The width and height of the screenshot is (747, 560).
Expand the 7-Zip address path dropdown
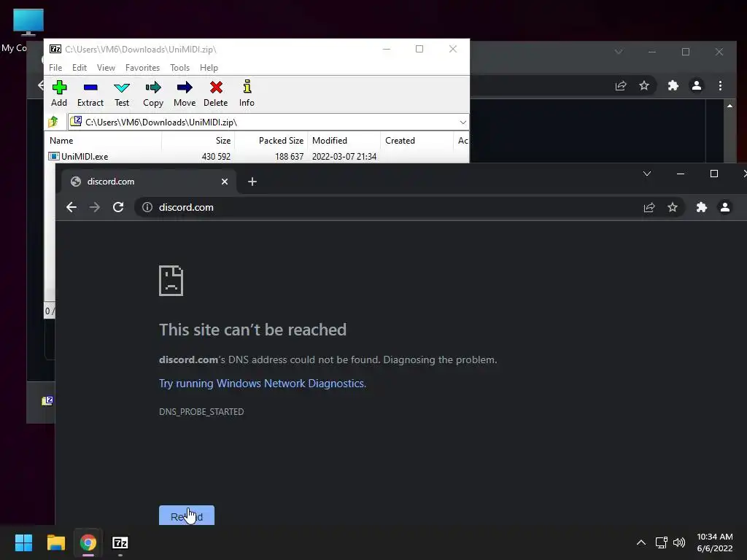[462, 122]
